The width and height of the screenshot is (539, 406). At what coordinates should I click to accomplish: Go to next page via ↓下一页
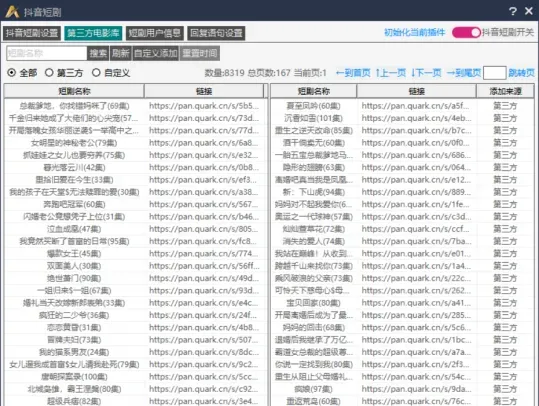(x=427, y=73)
